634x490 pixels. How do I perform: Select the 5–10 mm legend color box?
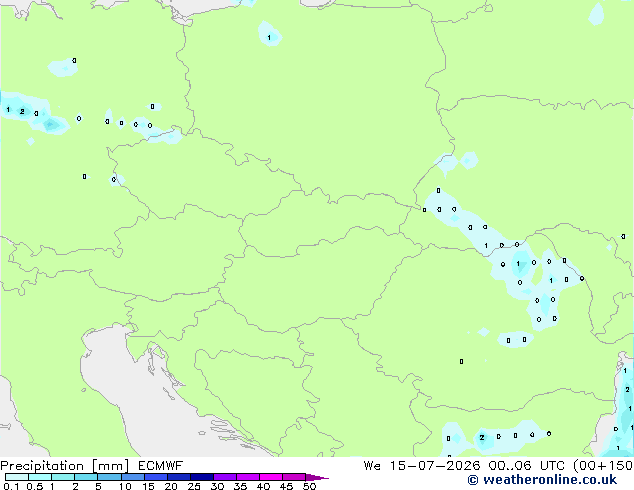[109, 477]
